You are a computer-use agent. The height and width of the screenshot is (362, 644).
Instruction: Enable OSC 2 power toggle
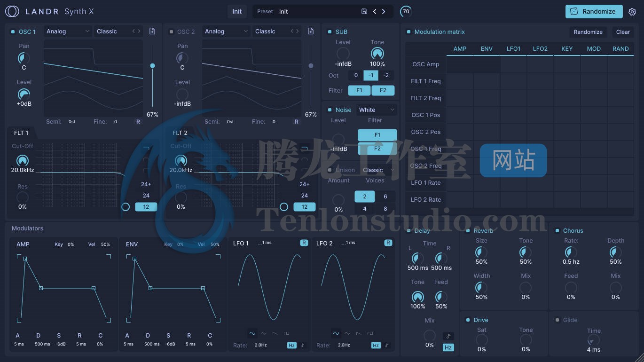[171, 32]
